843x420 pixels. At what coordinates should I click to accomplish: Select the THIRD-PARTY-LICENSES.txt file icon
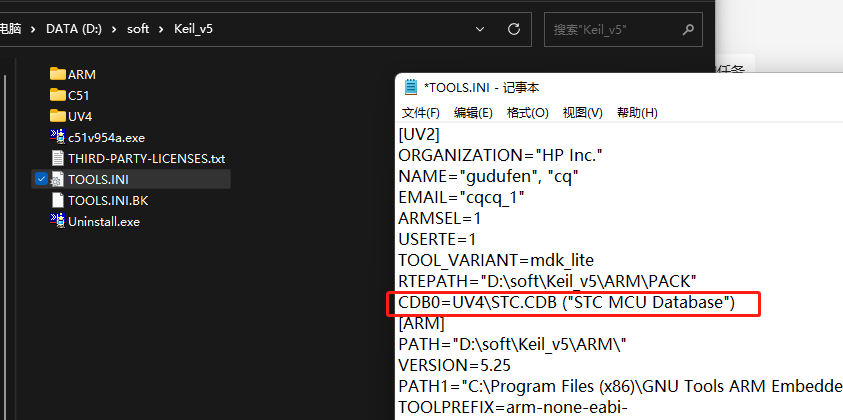point(58,158)
